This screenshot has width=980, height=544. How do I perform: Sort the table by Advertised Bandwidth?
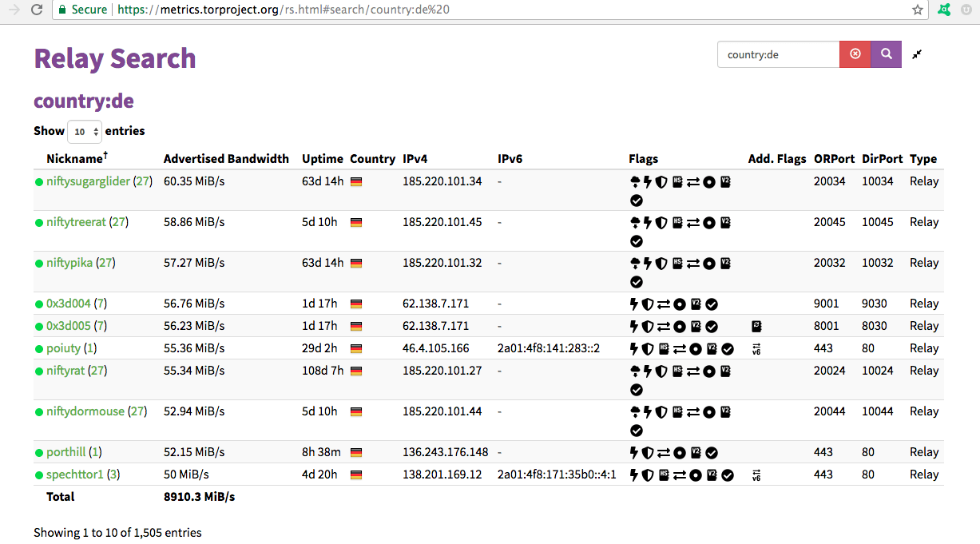pyautogui.click(x=226, y=158)
